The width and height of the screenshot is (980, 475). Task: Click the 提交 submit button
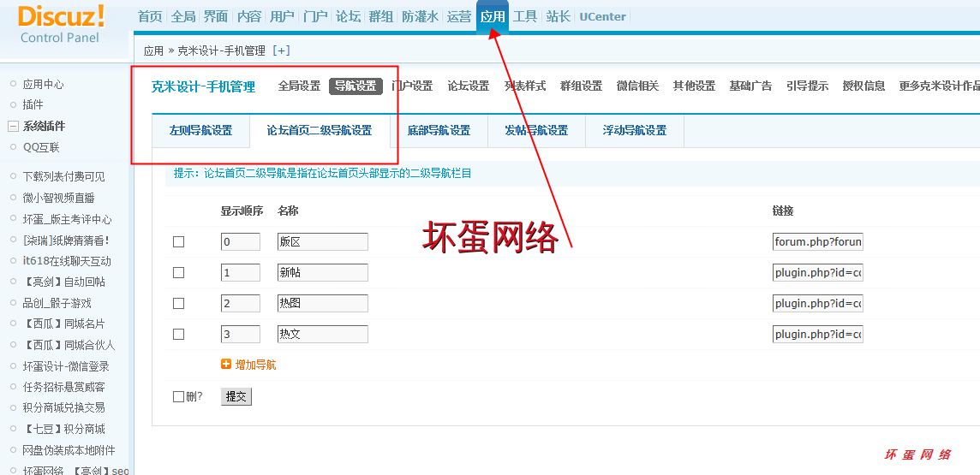pos(236,396)
